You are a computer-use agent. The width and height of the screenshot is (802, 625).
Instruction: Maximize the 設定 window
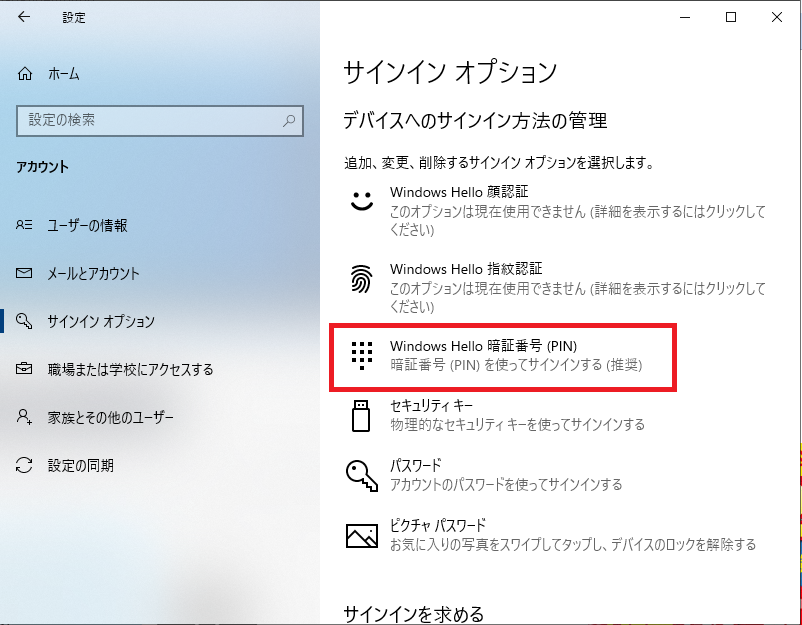pyautogui.click(x=731, y=17)
